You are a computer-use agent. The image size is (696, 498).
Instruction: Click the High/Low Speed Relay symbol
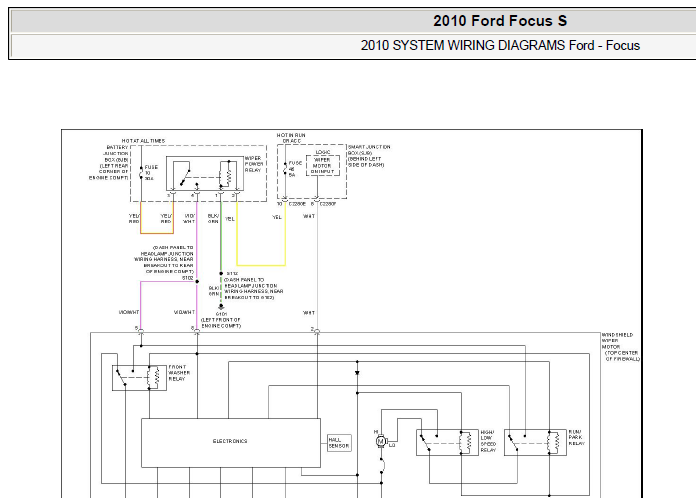[x=447, y=443]
